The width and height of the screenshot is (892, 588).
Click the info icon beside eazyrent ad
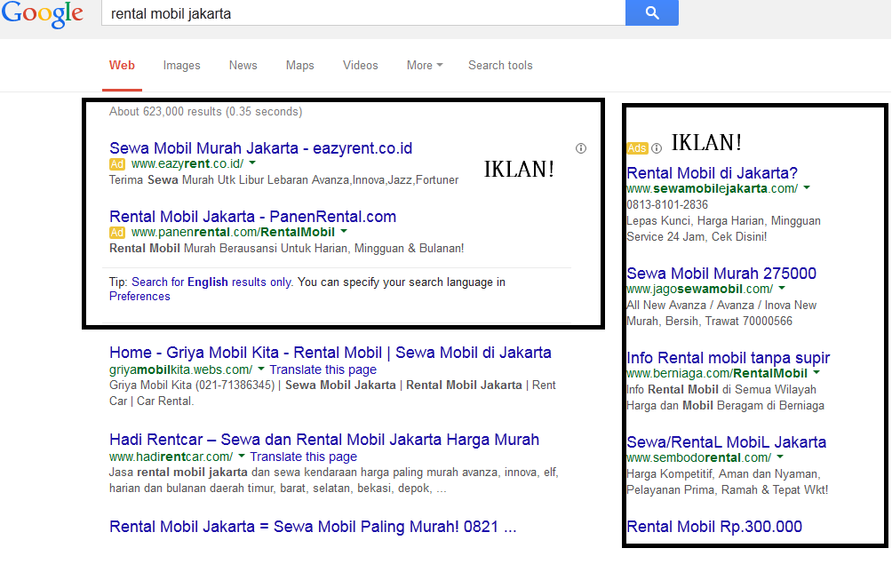(581, 148)
